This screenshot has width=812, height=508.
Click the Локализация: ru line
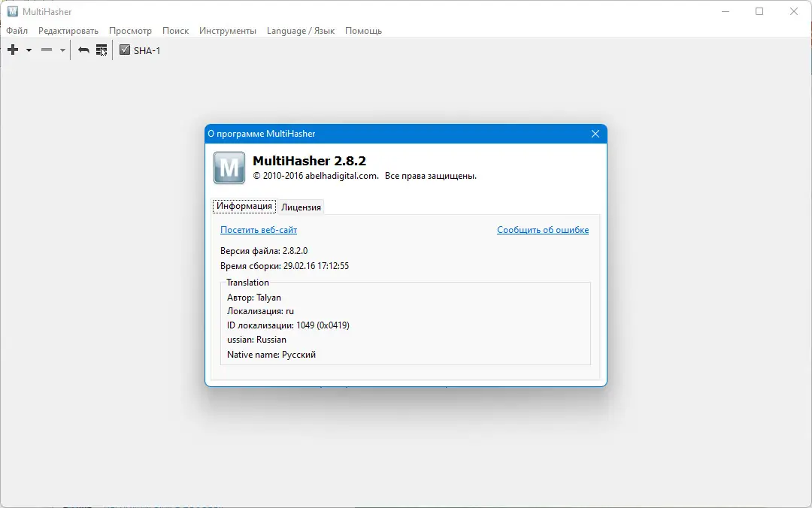[260, 311]
